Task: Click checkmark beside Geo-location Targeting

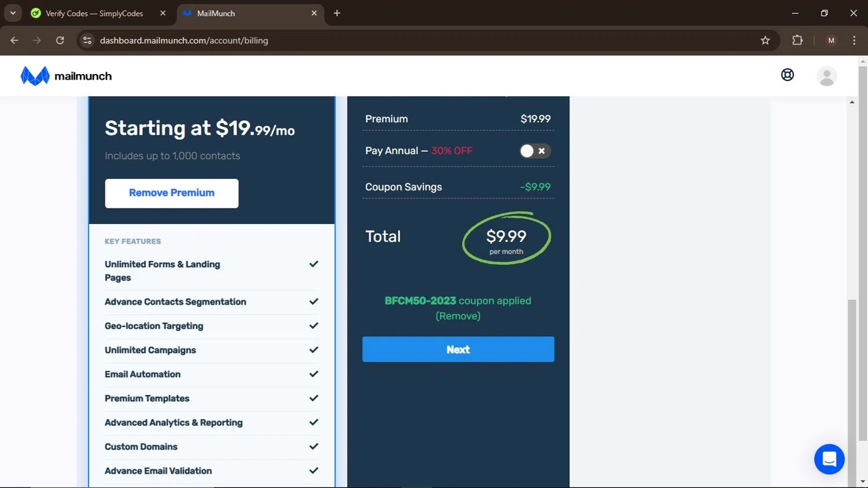Action: click(314, 326)
